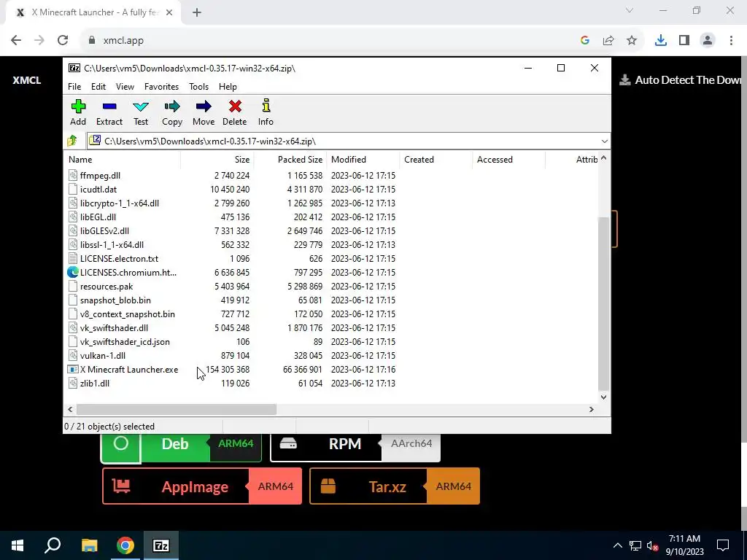Open Windows search from the taskbar
The height and width of the screenshot is (560, 747).
pyautogui.click(x=53, y=545)
